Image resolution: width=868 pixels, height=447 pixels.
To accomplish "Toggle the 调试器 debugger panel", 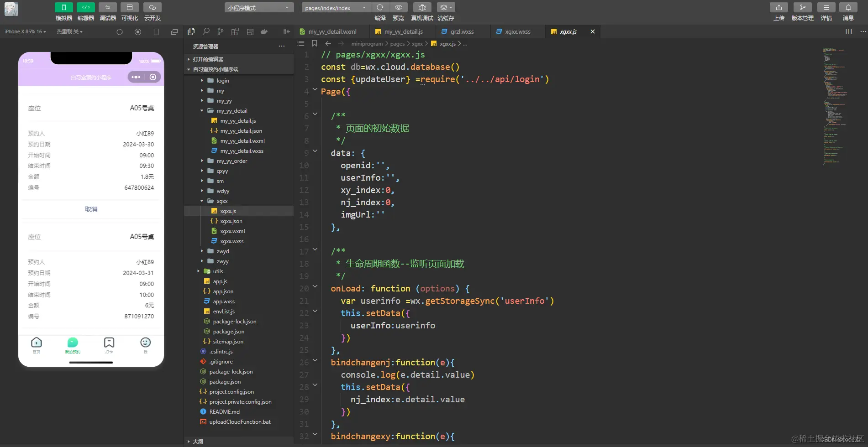I will click(x=108, y=7).
